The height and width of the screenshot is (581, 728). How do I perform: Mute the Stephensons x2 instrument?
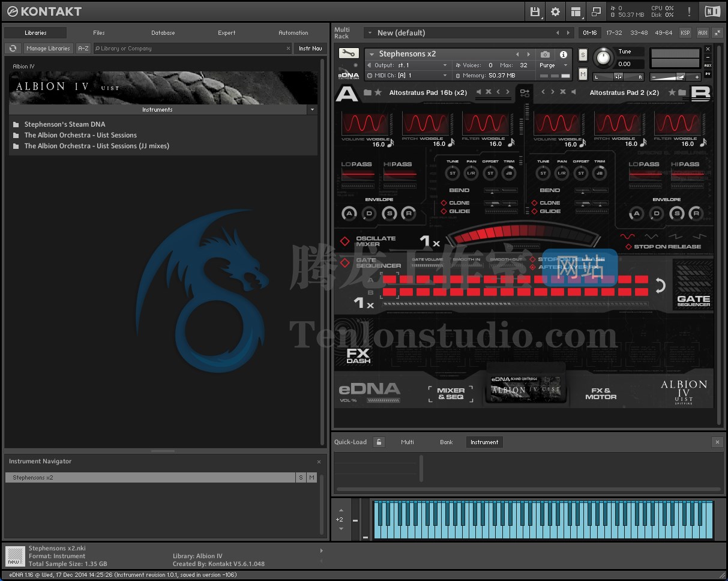583,74
